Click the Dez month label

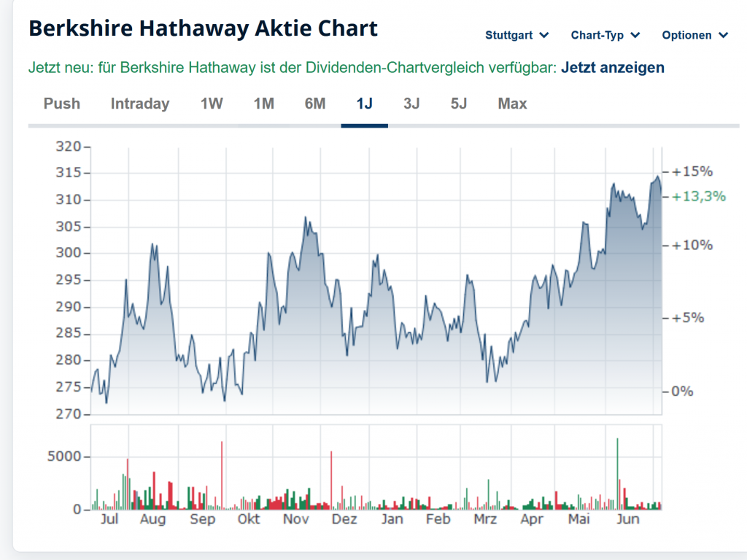pyautogui.click(x=344, y=519)
